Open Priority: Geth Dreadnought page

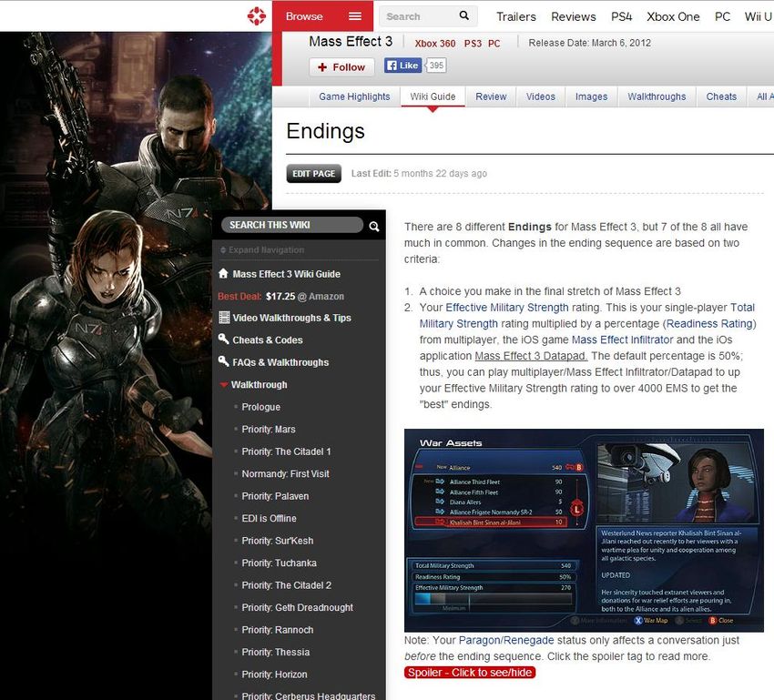297,607
